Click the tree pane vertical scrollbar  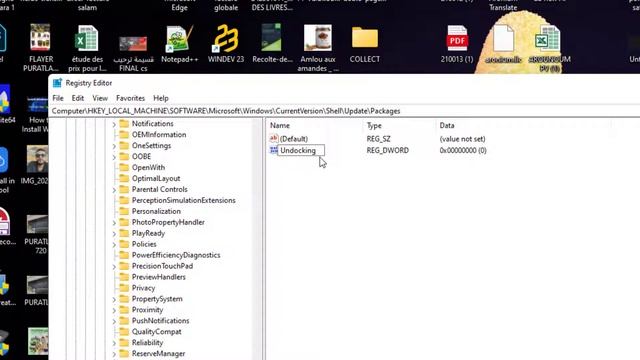pyautogui.click(x=258, y=239)
